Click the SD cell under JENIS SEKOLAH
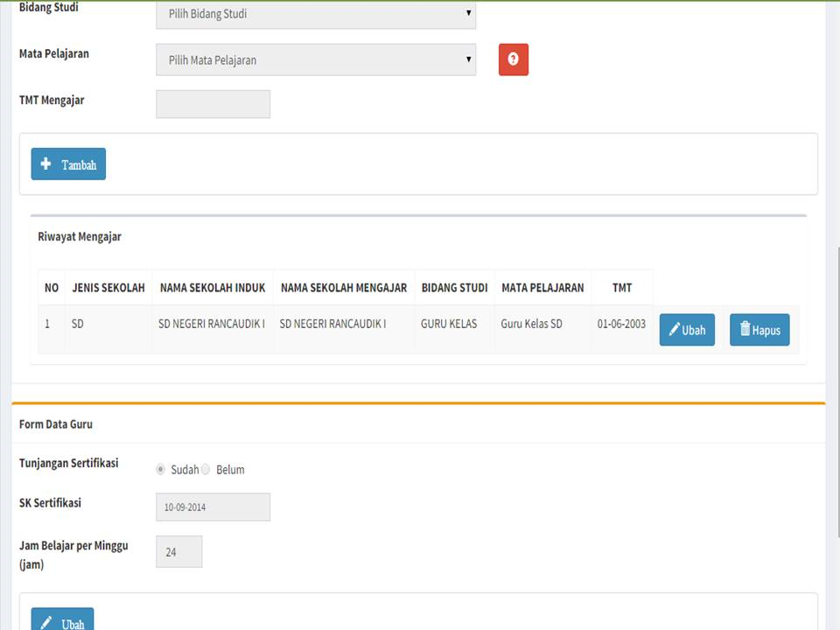The image size is (840, 630). tap(78, 324)
